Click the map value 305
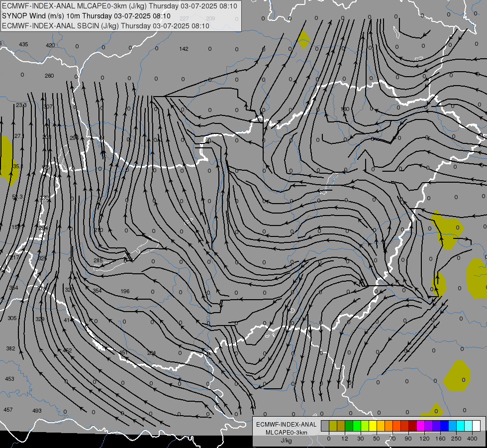Viewport: 487px width, 448px height. click(12, 318)
